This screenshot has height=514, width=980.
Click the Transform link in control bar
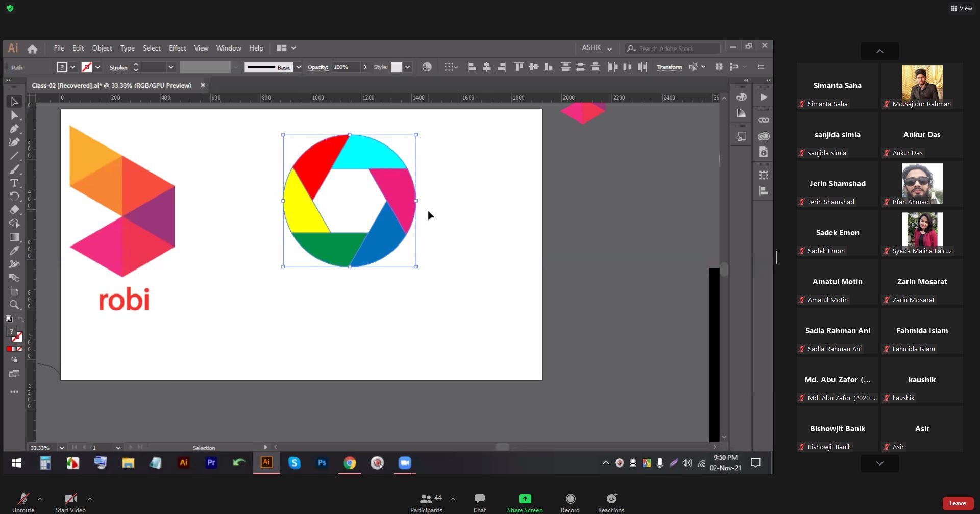669,67
